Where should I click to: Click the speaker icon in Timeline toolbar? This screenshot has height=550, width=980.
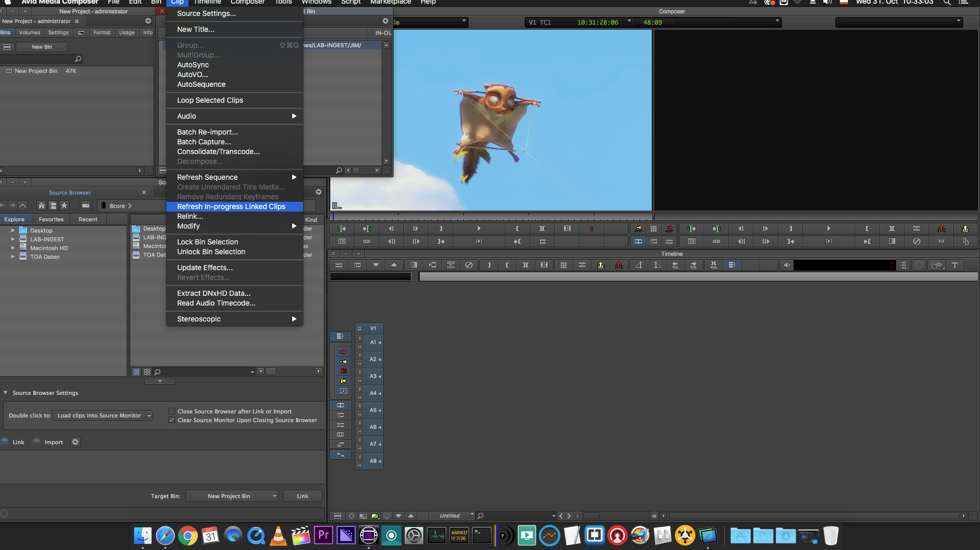coord(787,265)
